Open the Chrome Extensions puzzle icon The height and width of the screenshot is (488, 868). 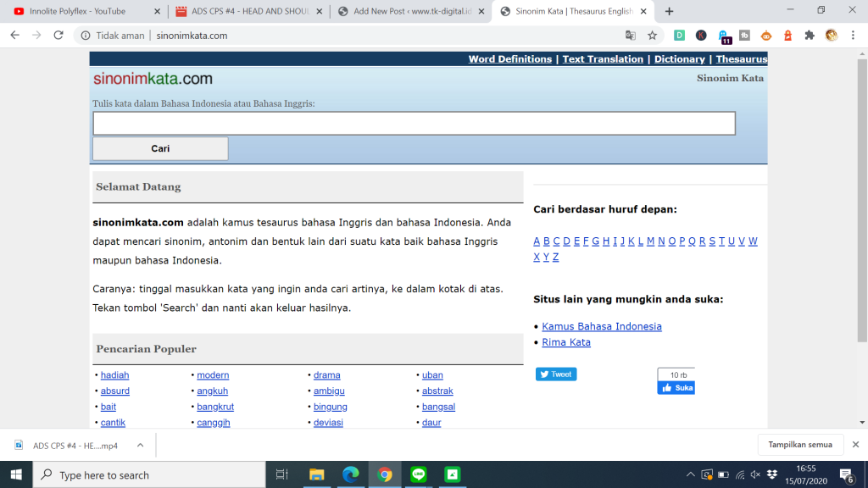(x=810, y=36)
